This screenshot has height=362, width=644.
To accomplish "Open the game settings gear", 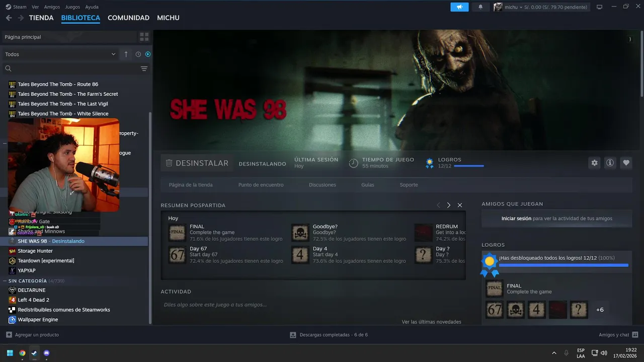I will [x=595, y=163].
